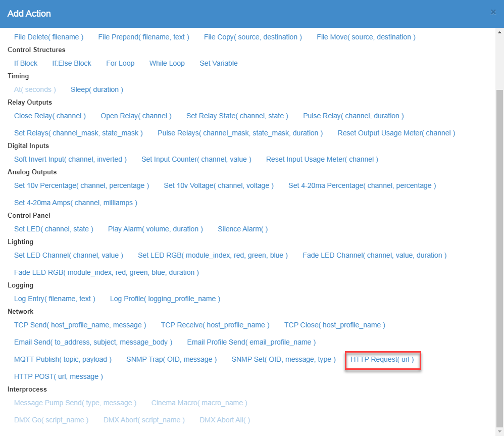504x437 pixels.
Task: Select Set Relays( channel_mask, state_mask )
Action: click(78, 133)
